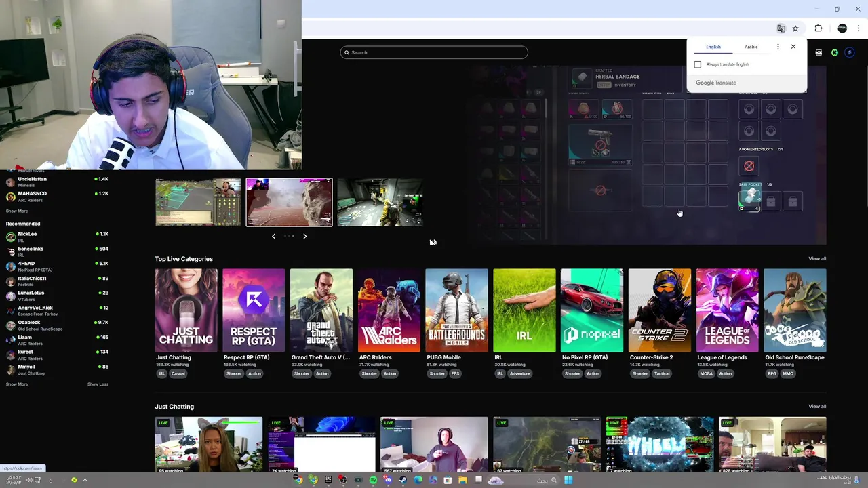868x488 pixels.
Task: Select Arabic tab in Translate popup
Action: (751, 47)
